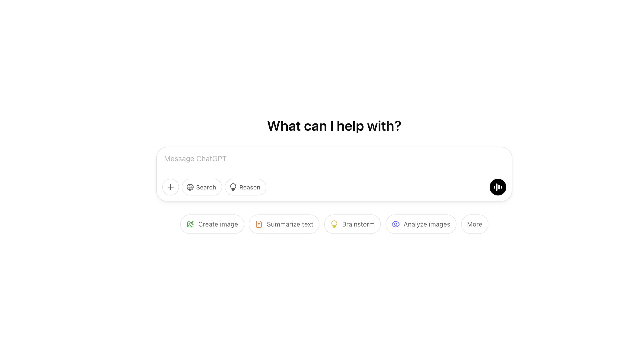Click the green Create image icon

tap(190, 224)
